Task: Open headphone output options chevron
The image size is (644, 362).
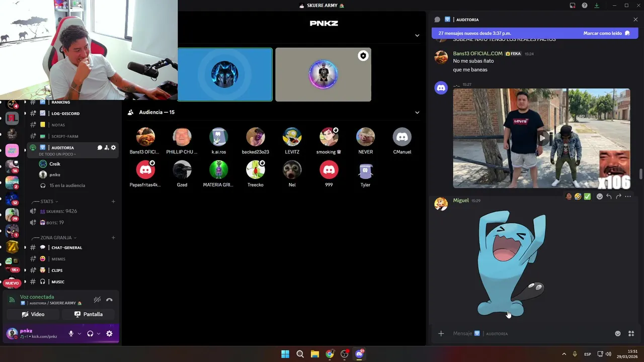Action: 99,333
